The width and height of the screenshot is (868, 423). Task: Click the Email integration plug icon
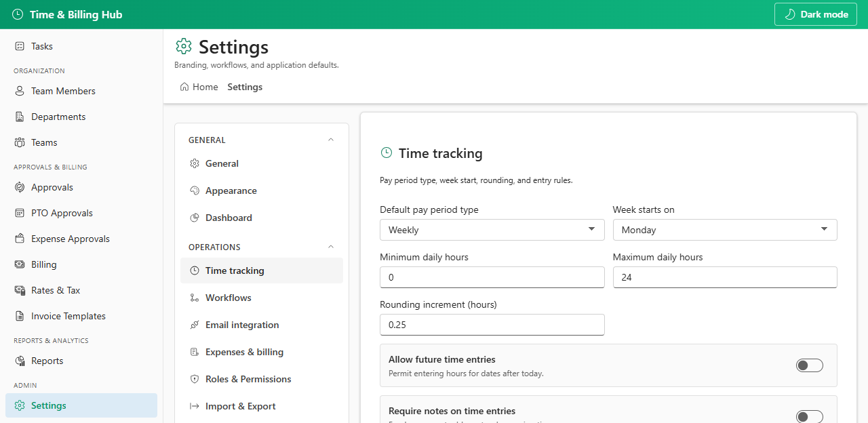tap(195, 325)
